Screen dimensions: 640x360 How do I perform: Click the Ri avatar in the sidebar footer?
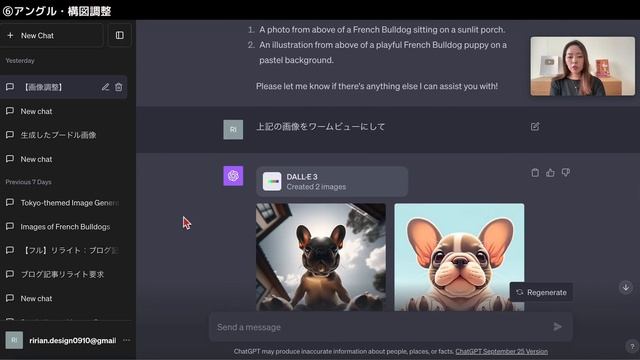(14, 340)
